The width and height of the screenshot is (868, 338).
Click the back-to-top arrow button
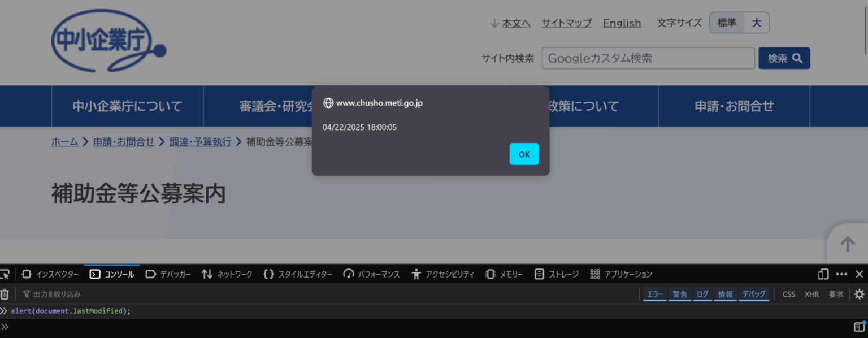(x=848, y=243)
